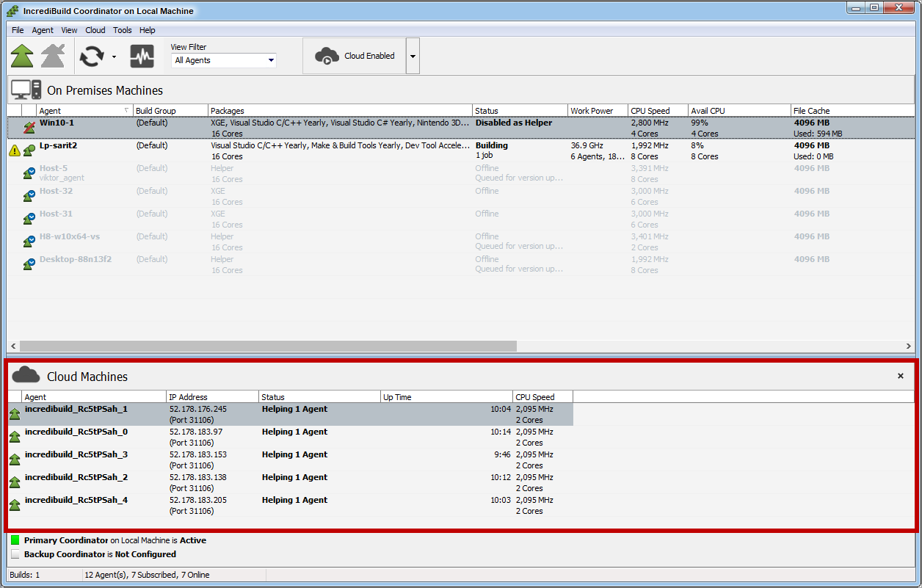Sort by Build Group column header

tap(170, 110)
